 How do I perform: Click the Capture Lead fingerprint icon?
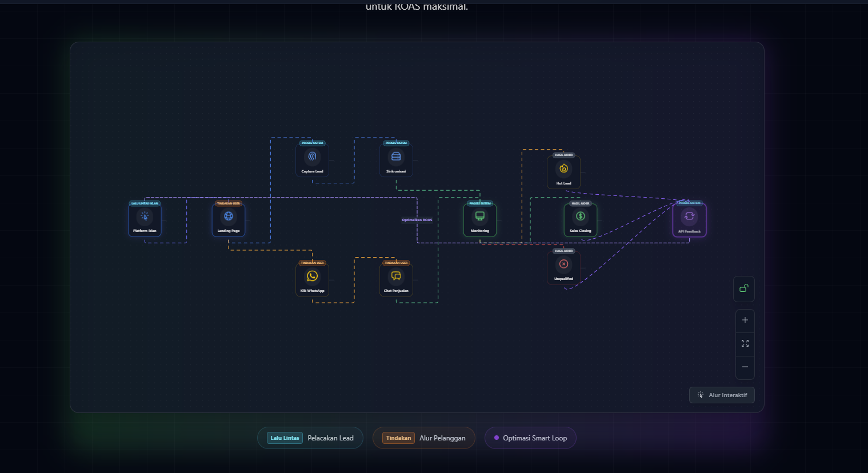[312, 157]
